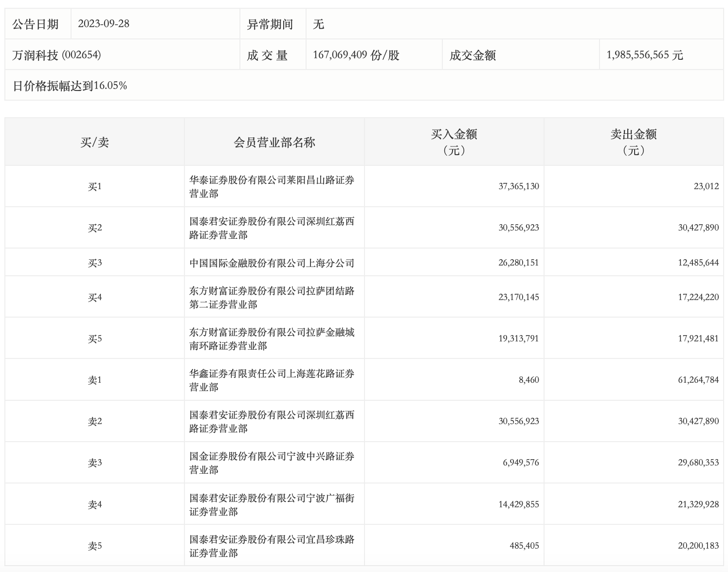This screenshot has width=728, height=572.
Task: Select 30,427,890 in the 买2 row
Action: tap(698, 228)
